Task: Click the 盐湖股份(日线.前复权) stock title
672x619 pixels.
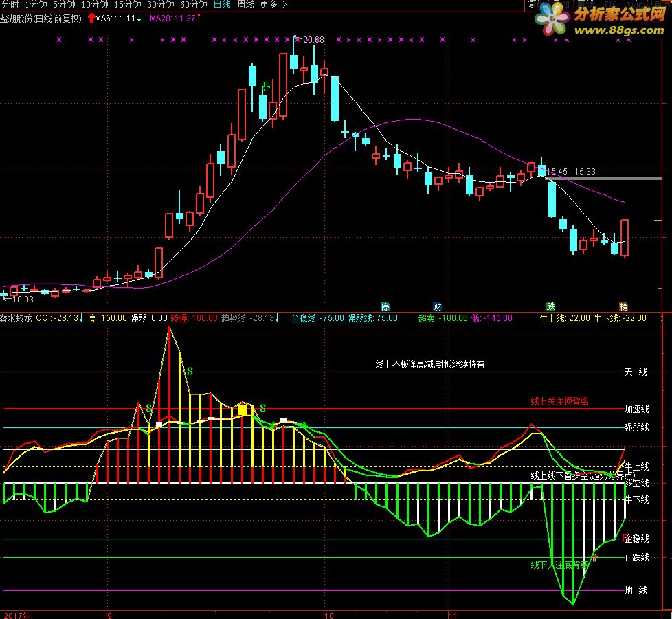Action: point(41,19)
